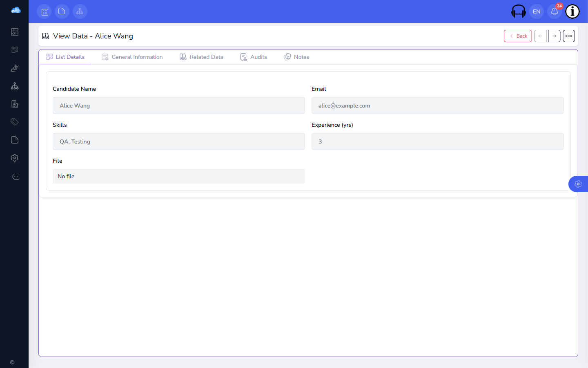The width and height of the screenshot is (588, 368).
Task: Go to previous record with left arrow
Action: click(540, 36)
